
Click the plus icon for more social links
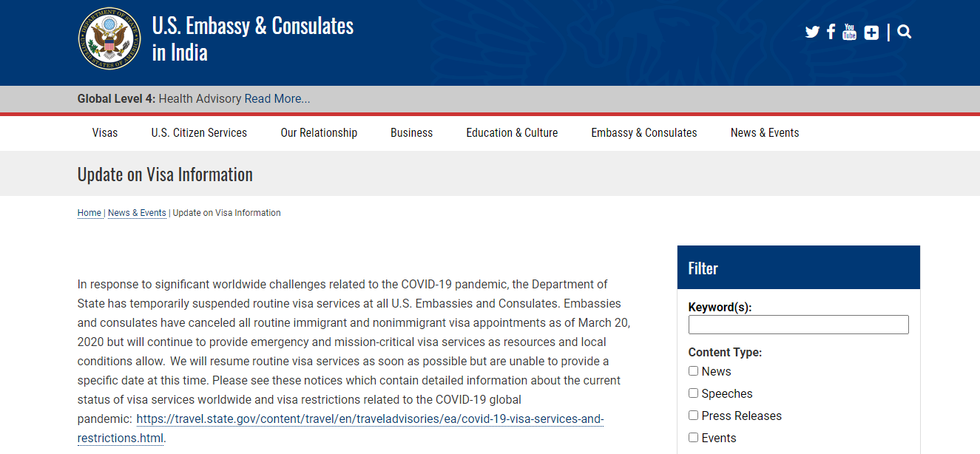[871, 33]
